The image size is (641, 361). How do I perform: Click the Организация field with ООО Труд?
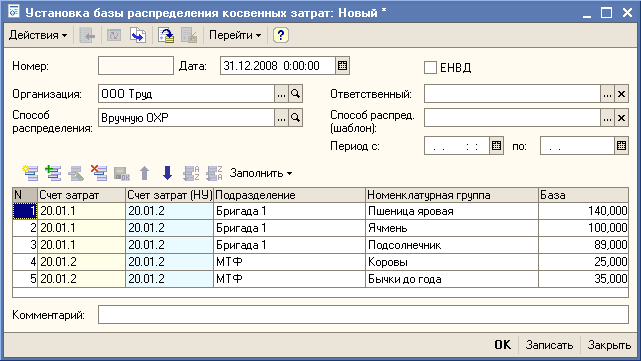[x=186, y=94]
